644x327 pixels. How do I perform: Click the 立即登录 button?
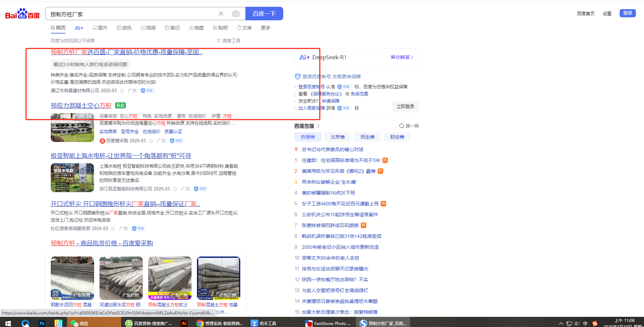click(x=405, y=106)
